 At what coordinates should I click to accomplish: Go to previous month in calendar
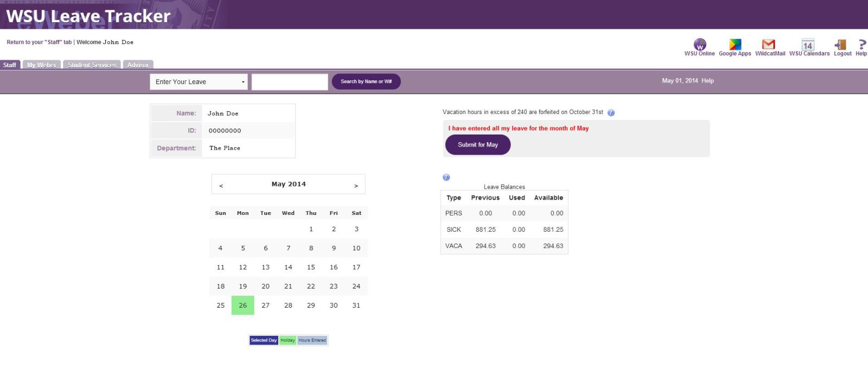221,186
